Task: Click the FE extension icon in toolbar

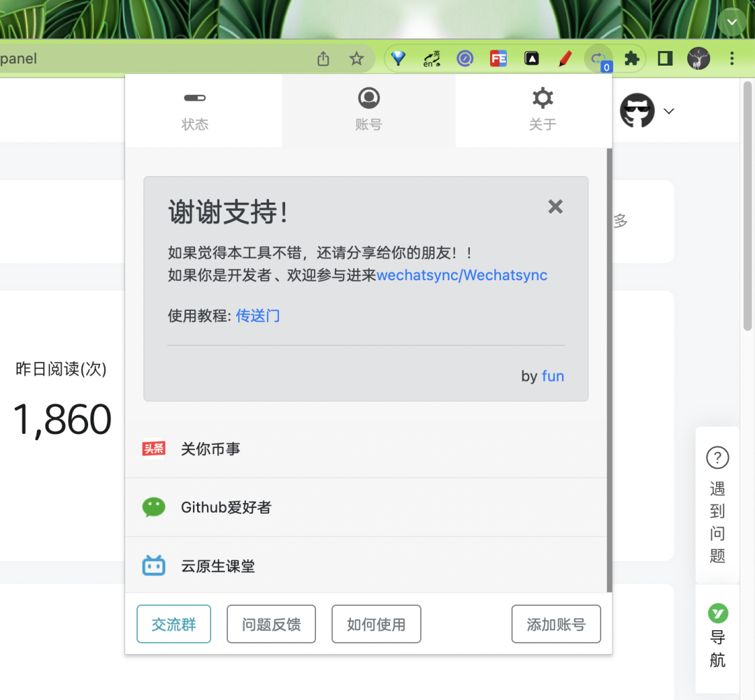Action: (x=498, y=59)
